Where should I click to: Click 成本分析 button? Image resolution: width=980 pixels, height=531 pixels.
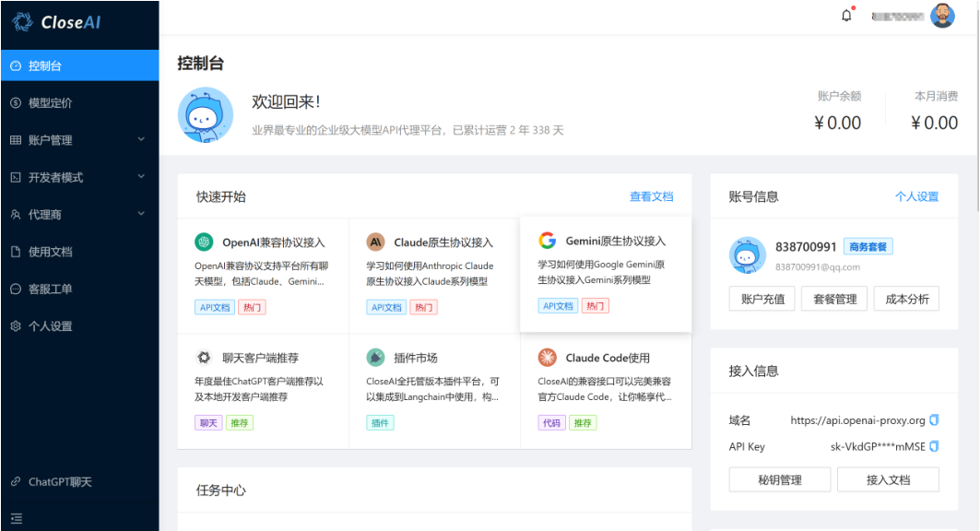907,299
